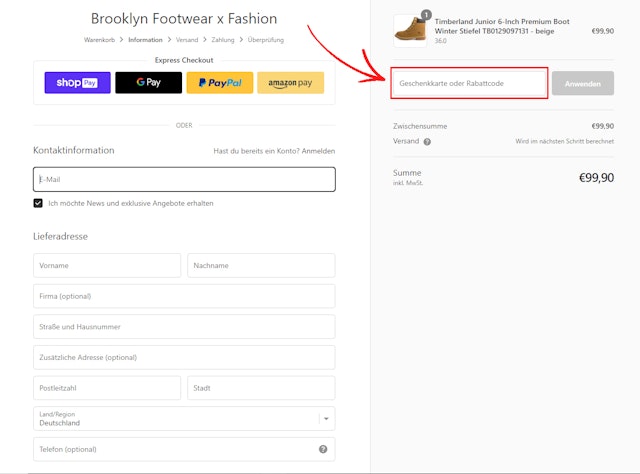Pay with Google Pay button
The width and height of the screenshot is (640, 474).
point(148,83)
